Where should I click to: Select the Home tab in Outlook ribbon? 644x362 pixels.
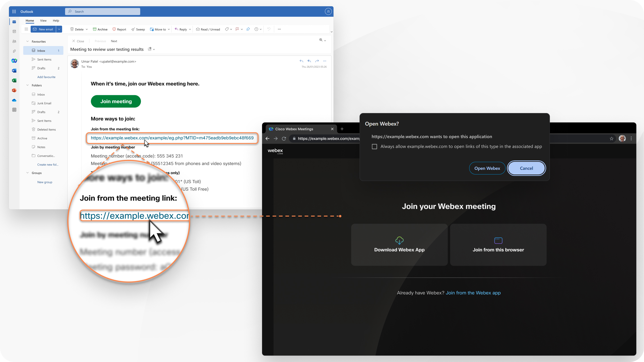[x=30, y=20]
